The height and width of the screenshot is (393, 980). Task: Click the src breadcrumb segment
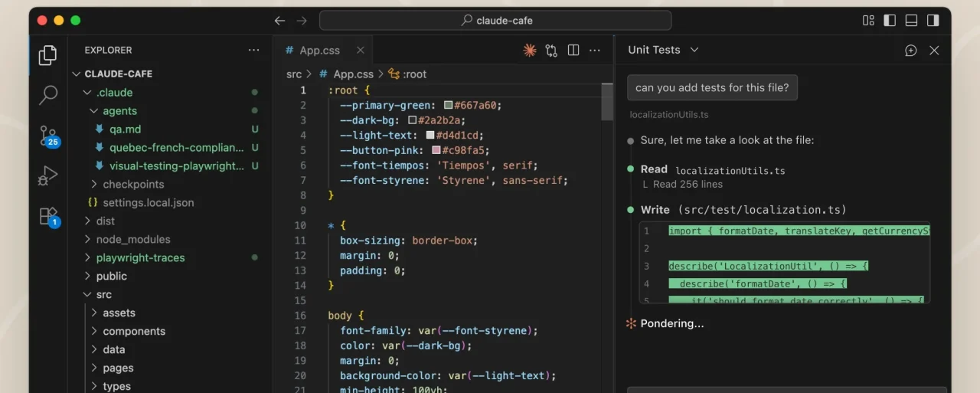pyautogui.click(x=294, y=74)
